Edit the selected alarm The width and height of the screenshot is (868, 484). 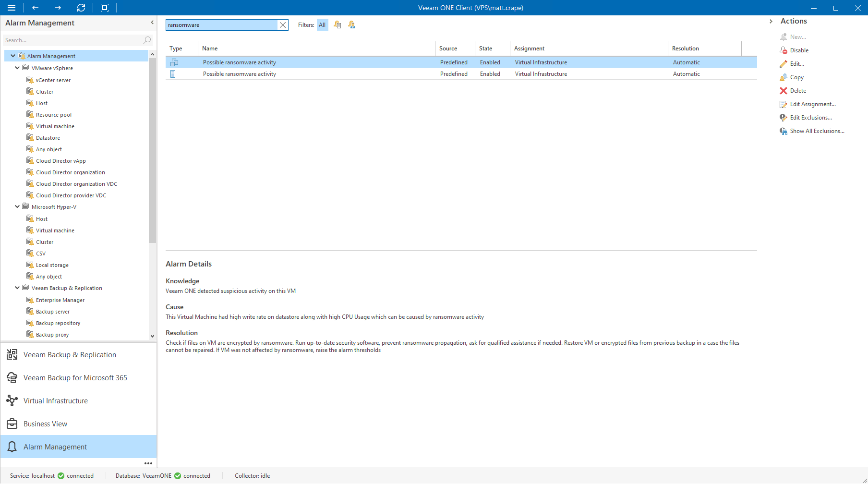(792, 64)
